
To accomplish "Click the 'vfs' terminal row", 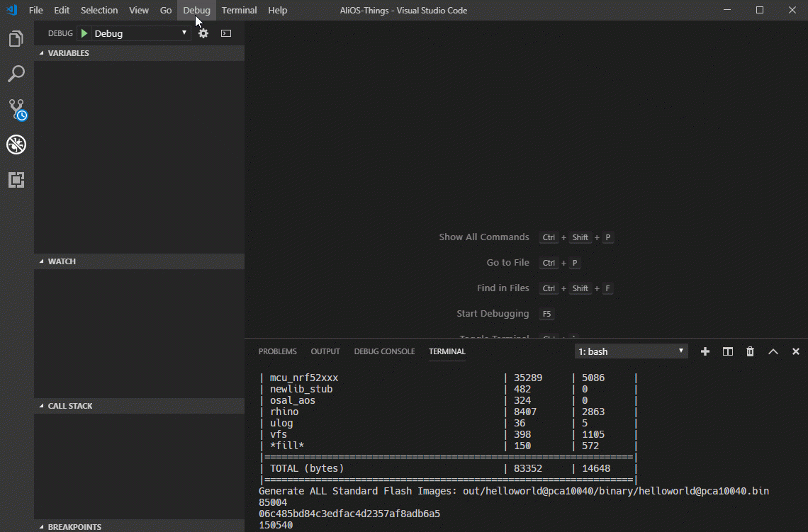I will (x=447, y=434).
